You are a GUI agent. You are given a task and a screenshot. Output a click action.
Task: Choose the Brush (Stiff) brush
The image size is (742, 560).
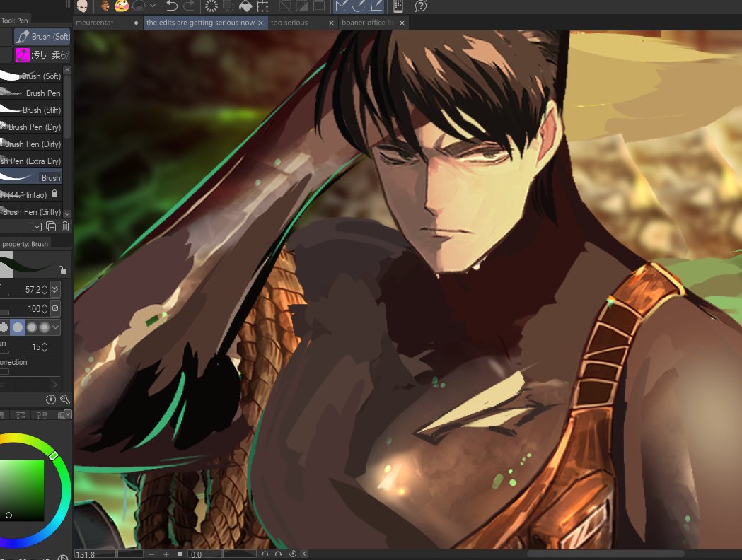[30, 110]
